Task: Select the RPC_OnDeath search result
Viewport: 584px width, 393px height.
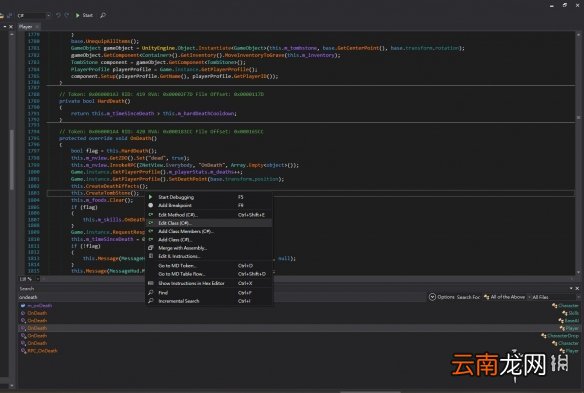Action: [300, 351]
